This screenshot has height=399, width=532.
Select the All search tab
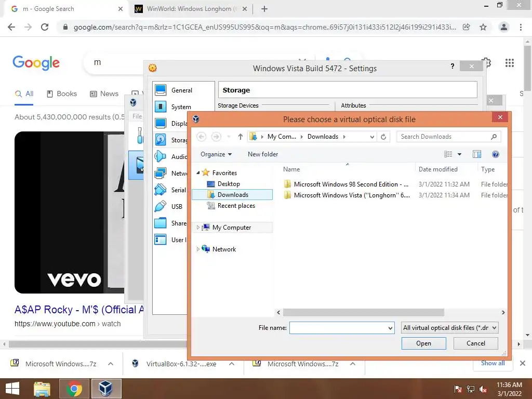coord(24,94)
